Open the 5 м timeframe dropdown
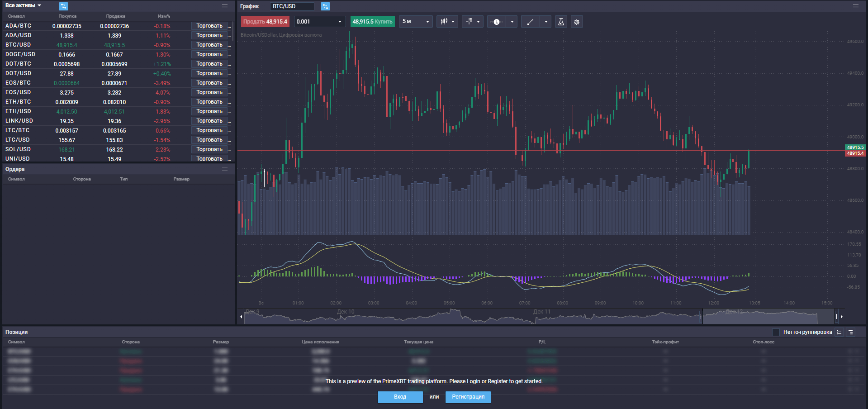The width and height of the screenshot is (868, 409). (416, 22)
